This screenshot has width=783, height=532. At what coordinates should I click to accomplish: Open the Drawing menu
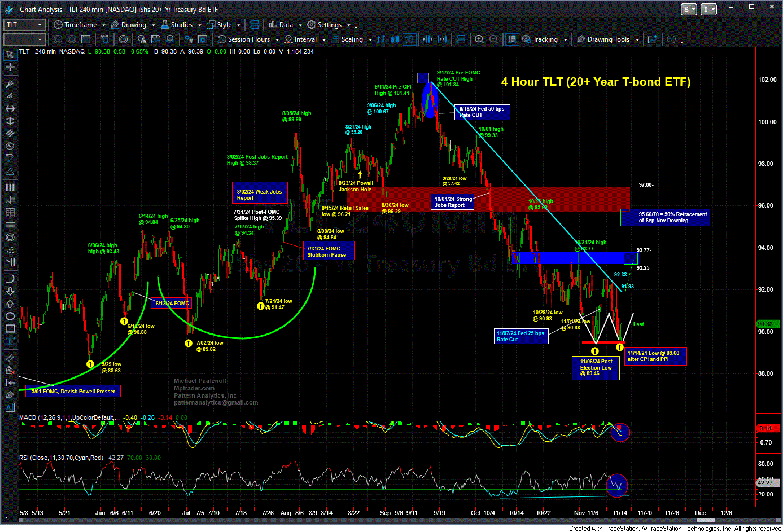pyautogui.click(x=133, y=25)
